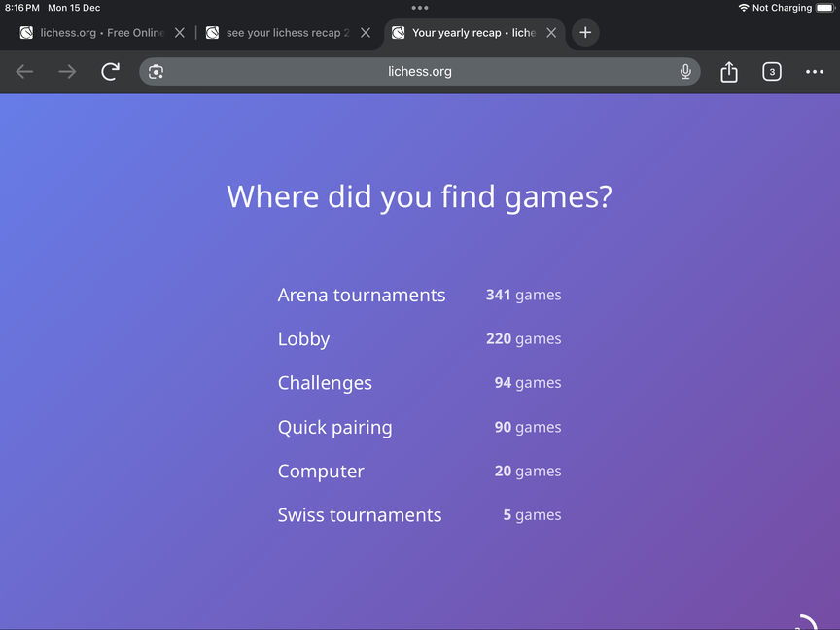Close the Your yearly recap tab

click(551, 33)
